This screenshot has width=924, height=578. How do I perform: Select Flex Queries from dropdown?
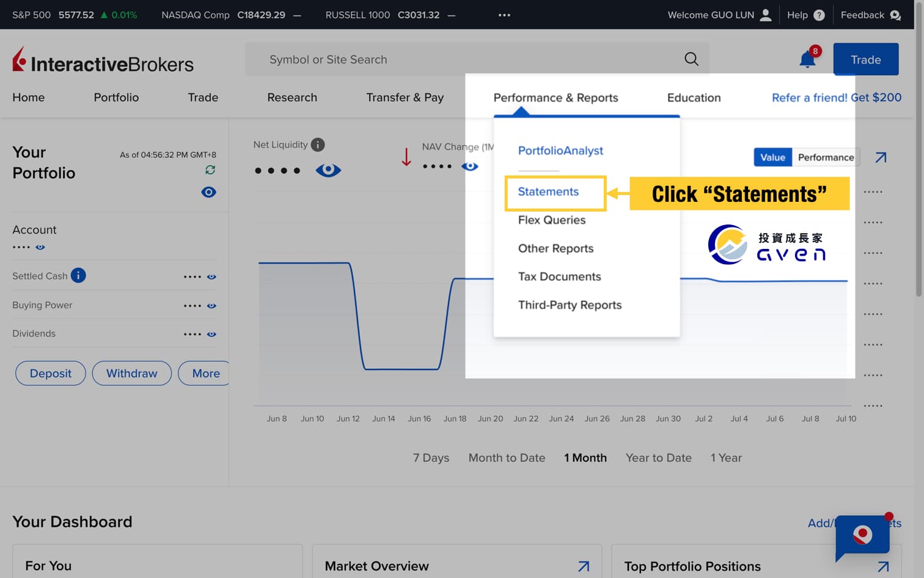[552, 220]
